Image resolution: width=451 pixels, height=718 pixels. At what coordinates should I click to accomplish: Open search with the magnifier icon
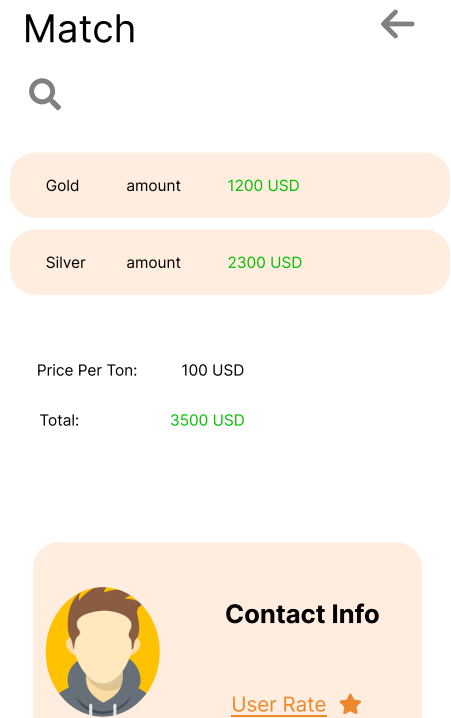pyautogui.click(x=45, y=94)
